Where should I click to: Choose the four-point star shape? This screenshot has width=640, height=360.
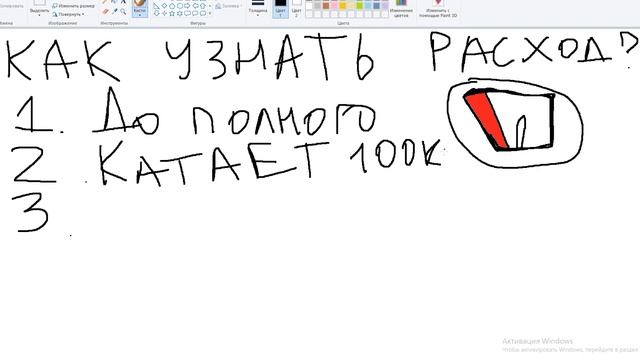pyautogui.click(x=164, y=13)
